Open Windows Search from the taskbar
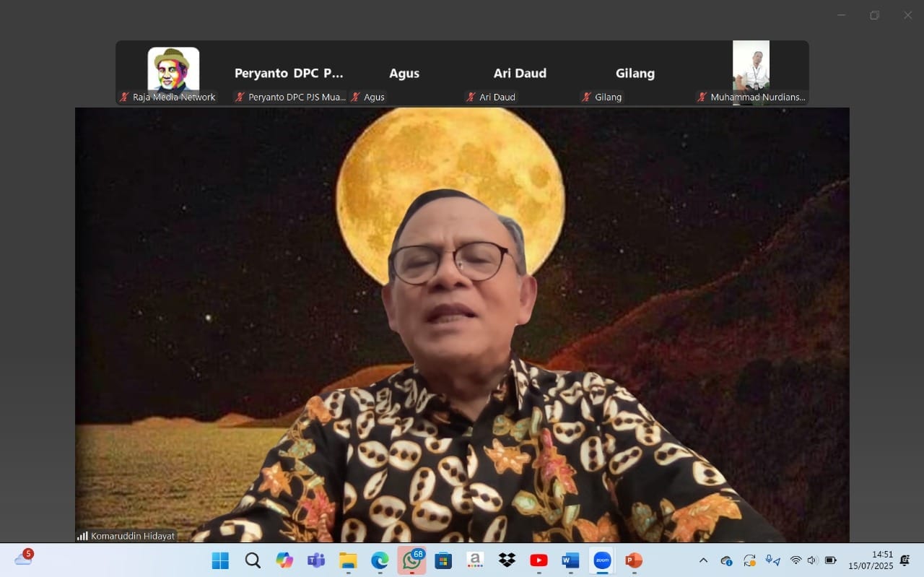The width and height of the screenshot is (924, 577). [252, 560]
